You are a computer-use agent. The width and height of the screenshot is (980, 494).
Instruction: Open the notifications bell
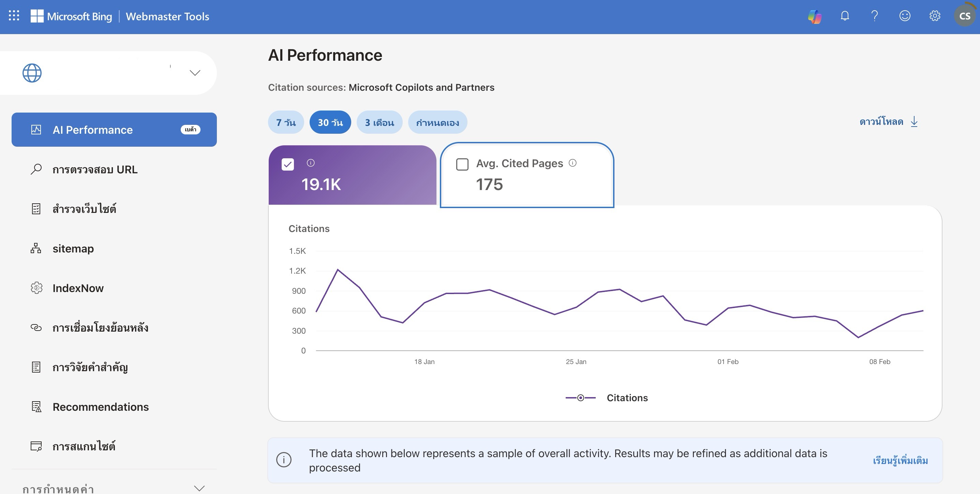click(845, 16)
